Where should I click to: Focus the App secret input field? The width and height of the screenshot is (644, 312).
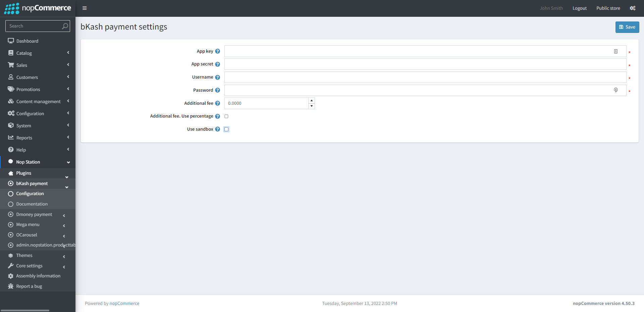pos(425,64)
